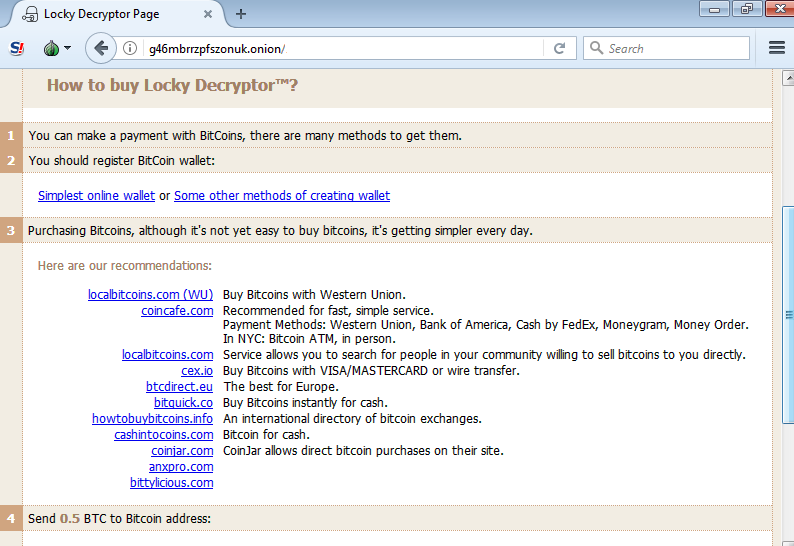Open Some other methods of creating wallet

point(282,196)
